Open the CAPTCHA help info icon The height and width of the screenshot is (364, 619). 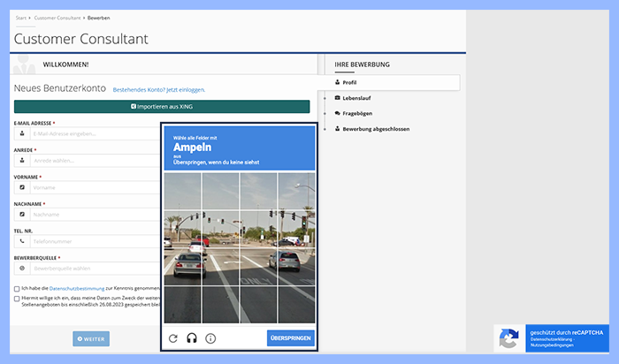click(210, 338)
